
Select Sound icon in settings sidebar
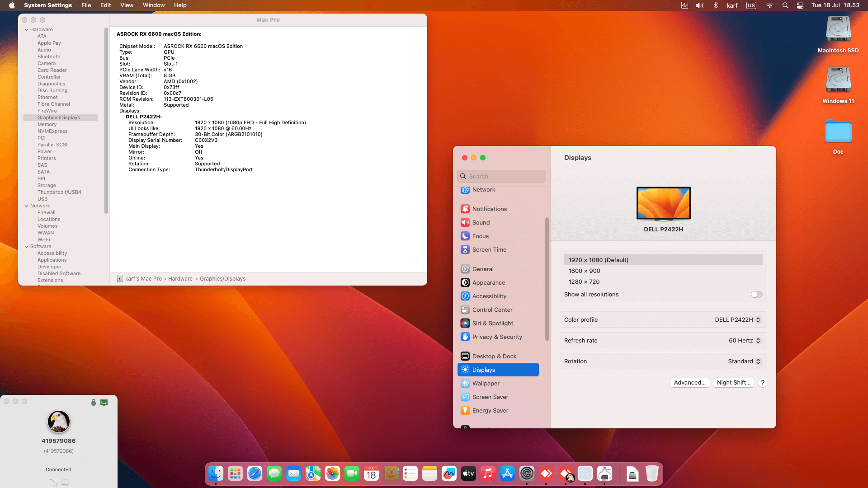tap(465, 222)
